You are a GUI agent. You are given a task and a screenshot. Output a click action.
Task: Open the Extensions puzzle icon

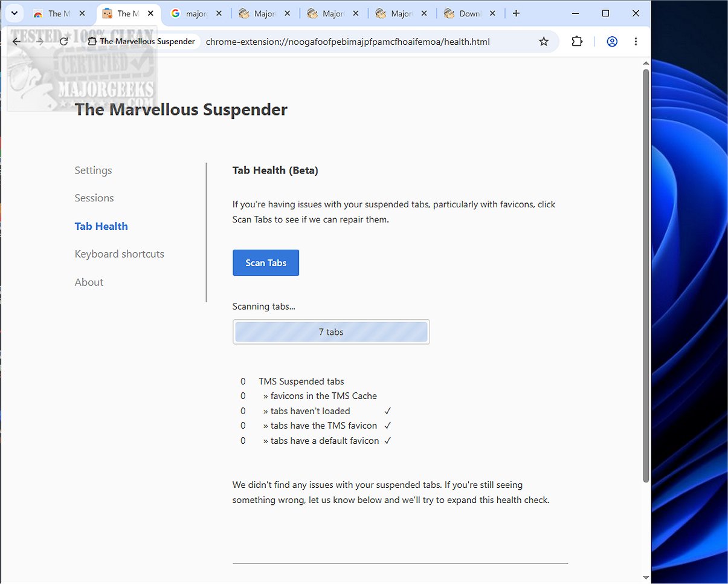click(x=577, y=42)
